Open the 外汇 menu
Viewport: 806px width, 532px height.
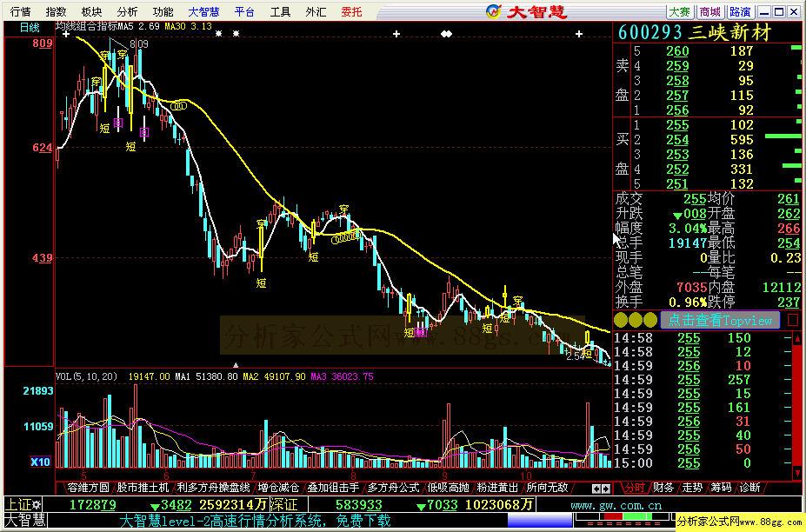(316, 11)
